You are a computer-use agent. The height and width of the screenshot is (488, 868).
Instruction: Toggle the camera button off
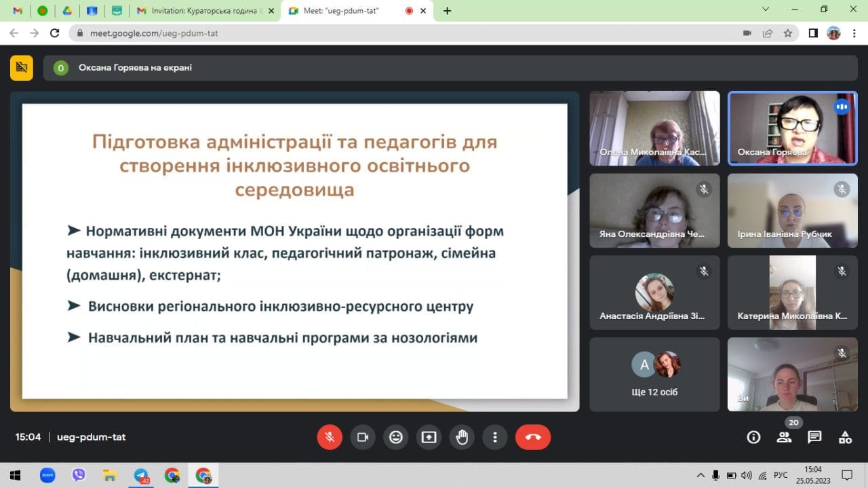[x=363, y=437]
